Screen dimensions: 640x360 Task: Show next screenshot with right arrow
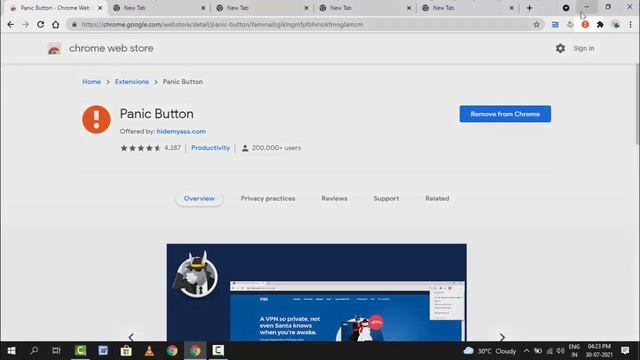click(502, 337)
